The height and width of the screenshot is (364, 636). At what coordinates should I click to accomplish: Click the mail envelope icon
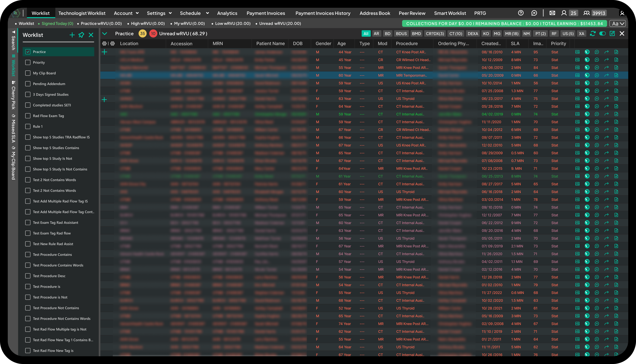coord(552,13)
